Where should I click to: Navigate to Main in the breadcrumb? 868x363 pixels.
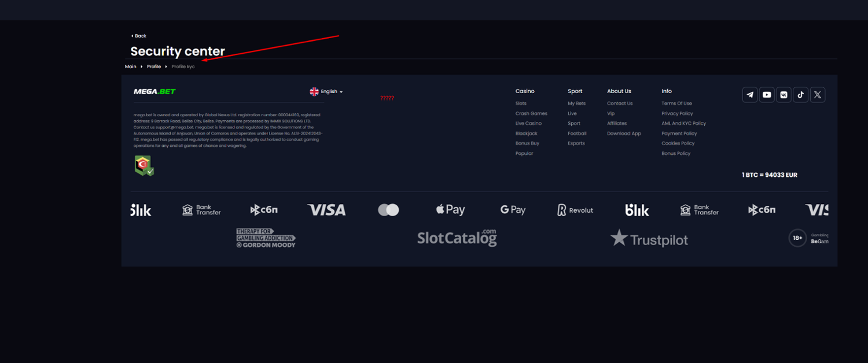pos(131,66)
